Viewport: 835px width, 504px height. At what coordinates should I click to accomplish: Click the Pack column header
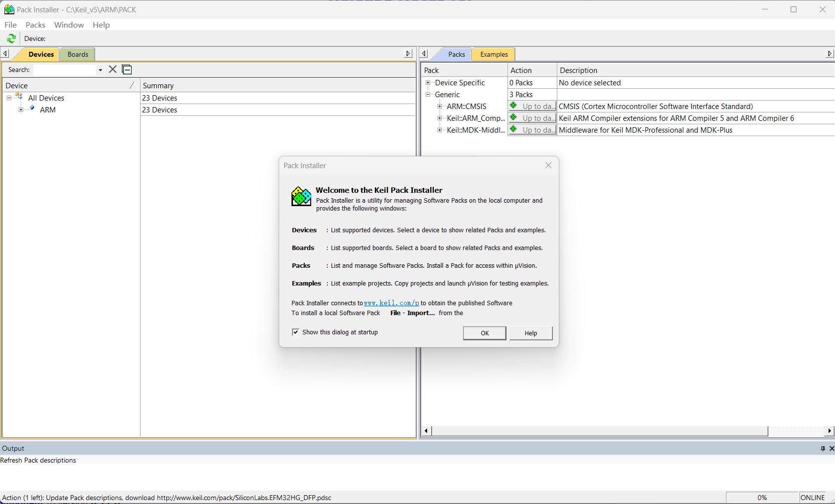point(465,70)
